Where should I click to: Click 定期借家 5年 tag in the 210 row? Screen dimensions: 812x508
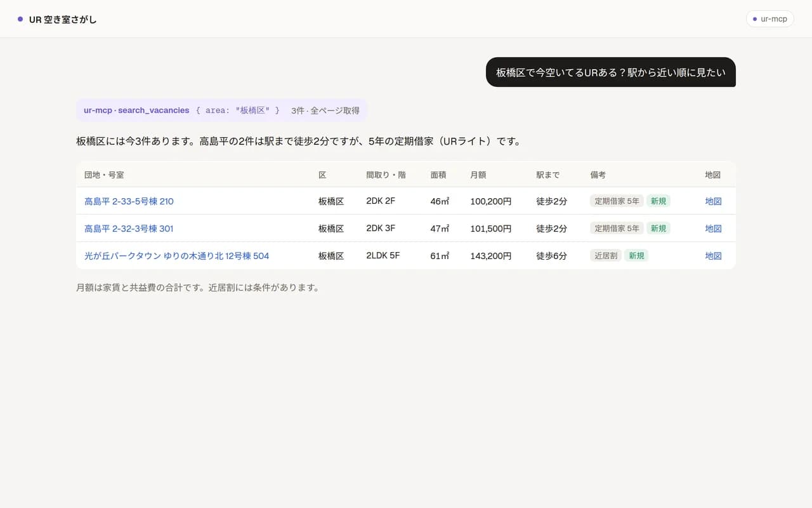(617, 201)
